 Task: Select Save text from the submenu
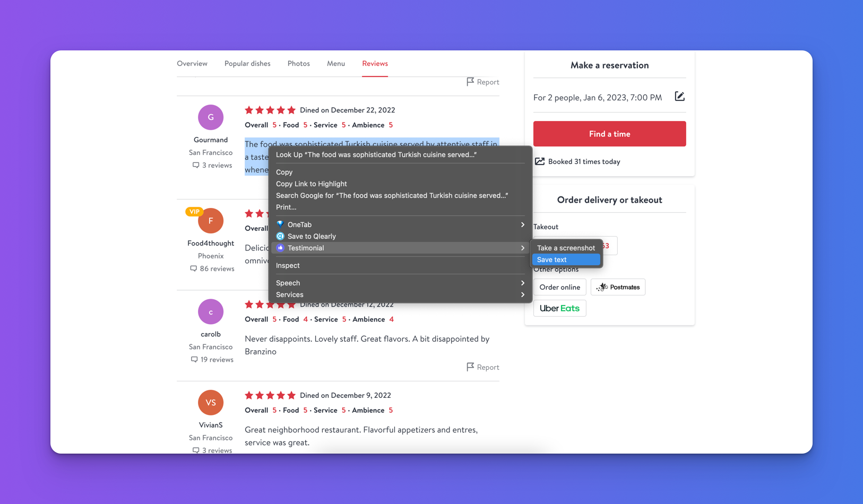click(x=566, y=259)
